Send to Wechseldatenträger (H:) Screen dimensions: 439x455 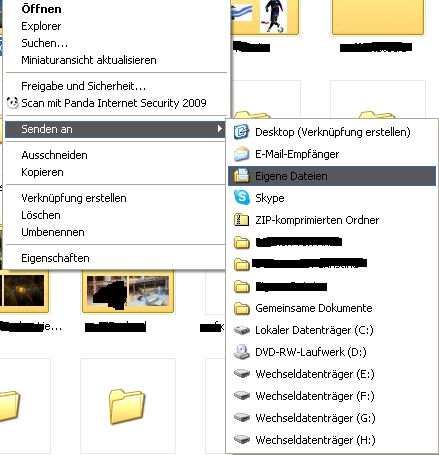pyautogui.click(x=332, y=440)
